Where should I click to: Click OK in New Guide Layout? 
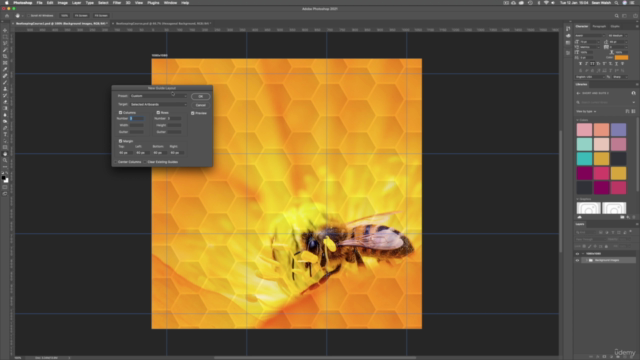200,96
